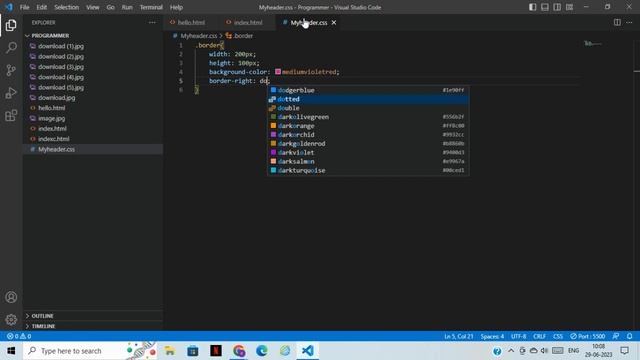640x360 pixels.
Task: Select the dotted suggestion
Action: (x=368, y=99)
